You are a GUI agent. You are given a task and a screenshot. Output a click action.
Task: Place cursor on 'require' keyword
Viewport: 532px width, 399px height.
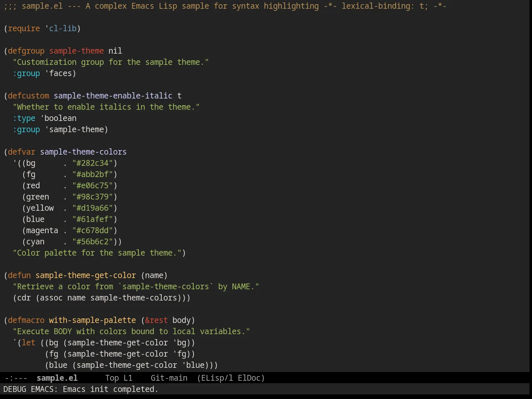pos(24,28)
